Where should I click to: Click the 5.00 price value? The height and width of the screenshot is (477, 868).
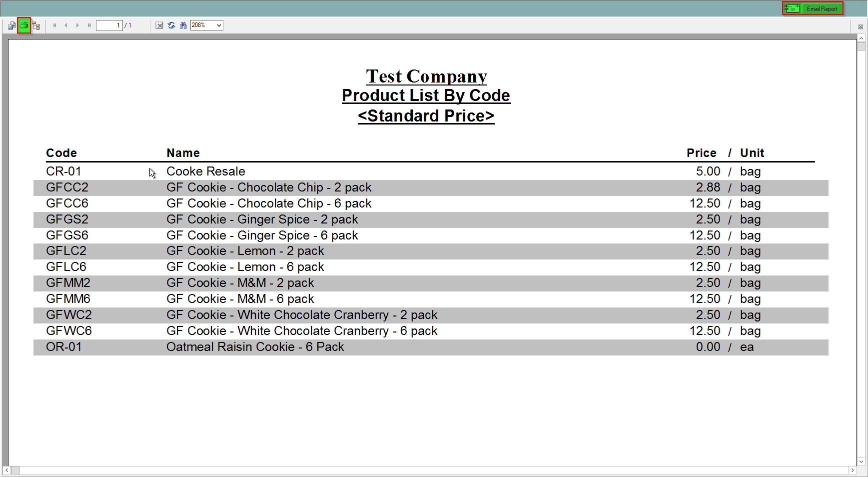708,171
